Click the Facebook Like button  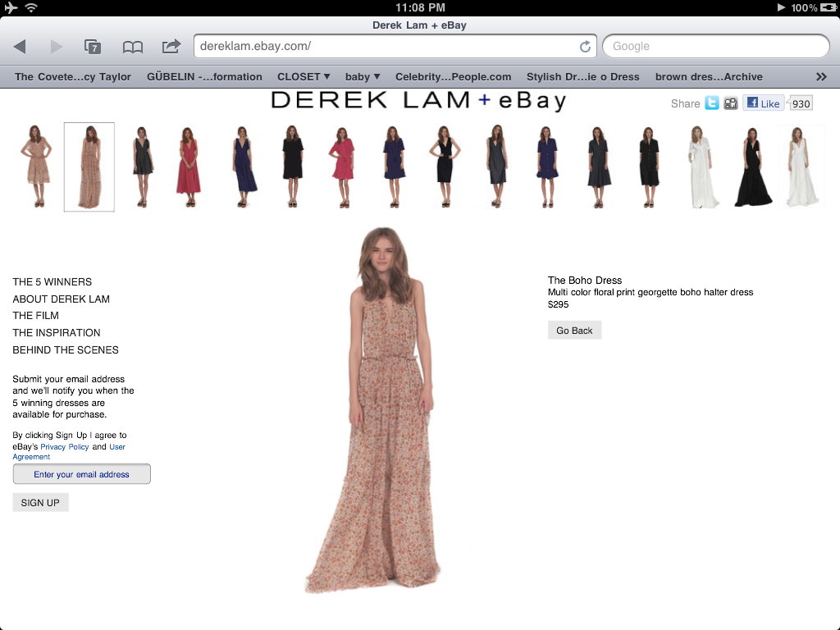point(764,103)
